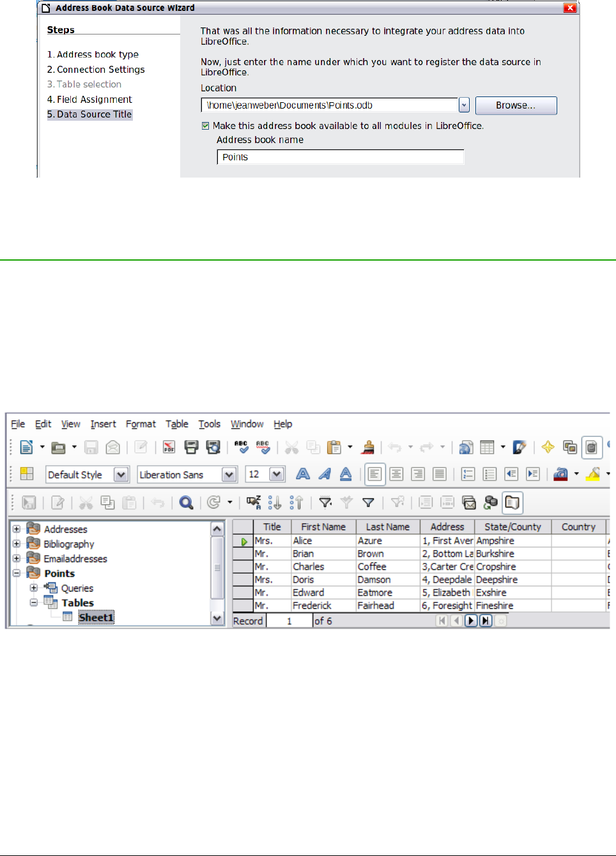Toggle the numbered list

tap(468, 474)
